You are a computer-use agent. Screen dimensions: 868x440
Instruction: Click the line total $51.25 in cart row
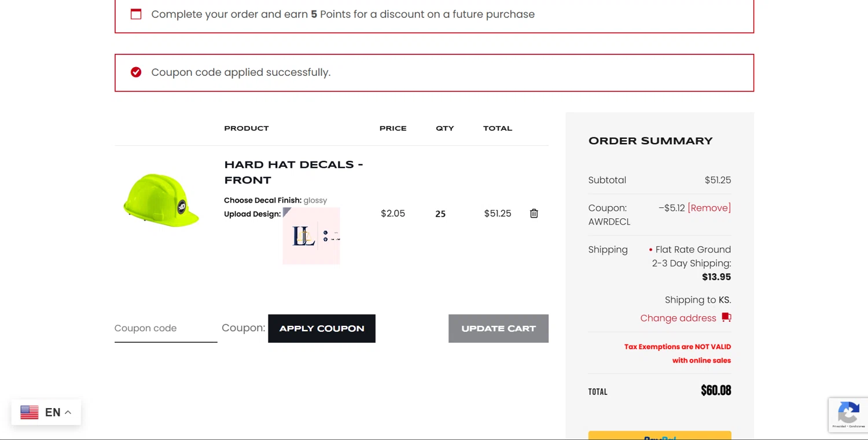[x=498, y=214]
